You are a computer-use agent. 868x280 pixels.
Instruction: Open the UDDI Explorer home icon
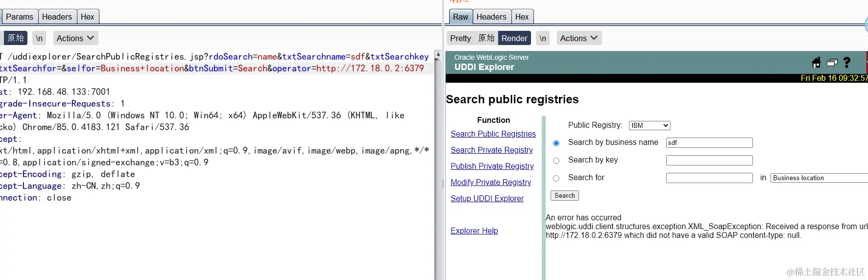coord(816,63)
